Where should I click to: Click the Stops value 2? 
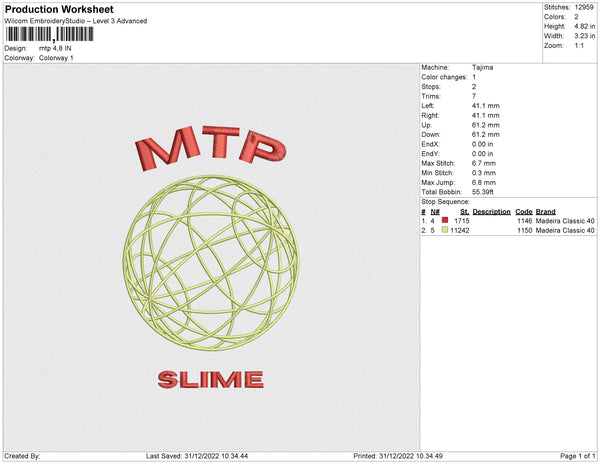point(474,87)
